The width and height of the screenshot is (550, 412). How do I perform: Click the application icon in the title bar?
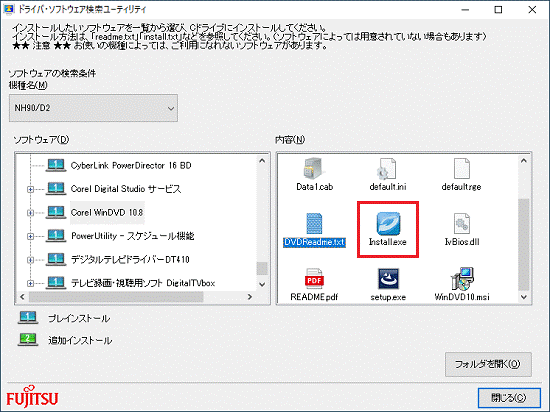click(x=8, y=9)
